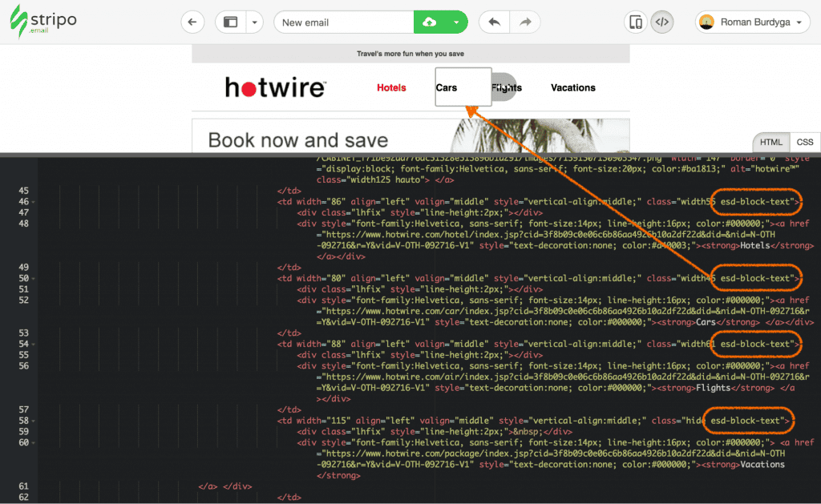Click the green cloud save icon
Viewport: 821px width, 504px height.
(x=430, y=22)
